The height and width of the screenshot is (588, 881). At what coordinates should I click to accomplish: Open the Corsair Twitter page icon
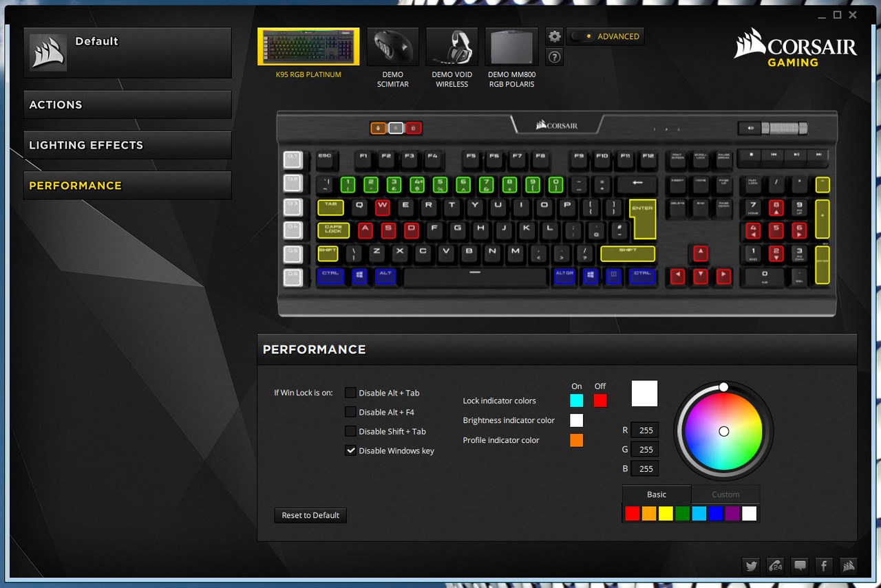pos(752,566)
